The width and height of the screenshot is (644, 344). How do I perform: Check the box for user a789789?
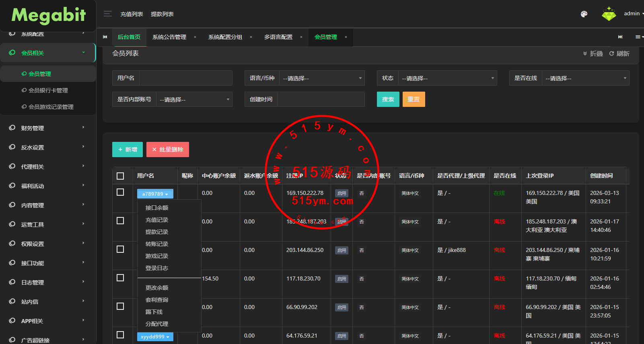click(120, 192)
